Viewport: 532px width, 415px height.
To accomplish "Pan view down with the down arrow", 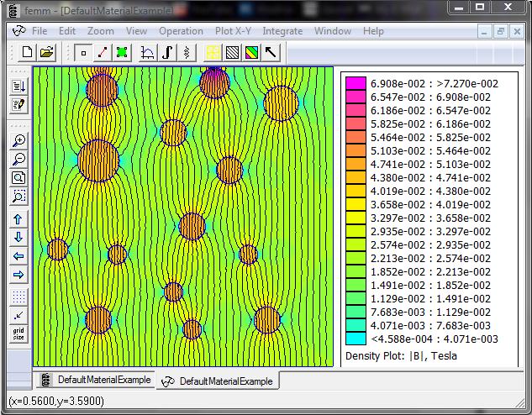I will (x=18, y=238).
